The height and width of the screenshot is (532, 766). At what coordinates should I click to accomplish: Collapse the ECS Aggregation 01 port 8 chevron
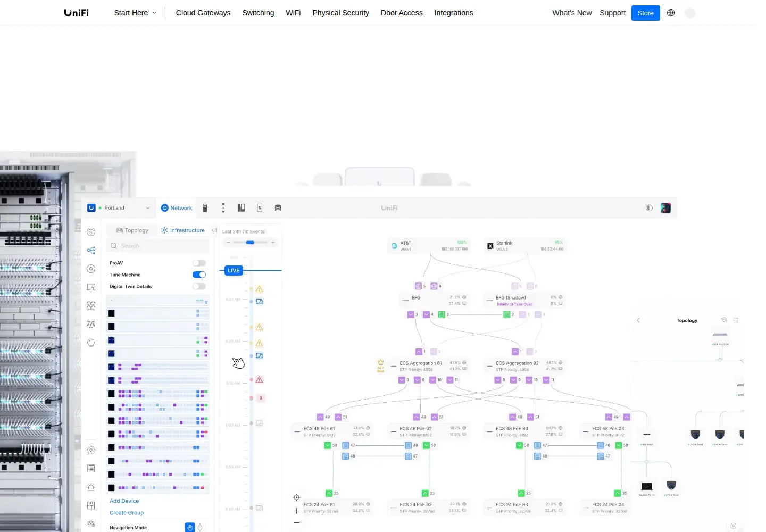point(402,380)
